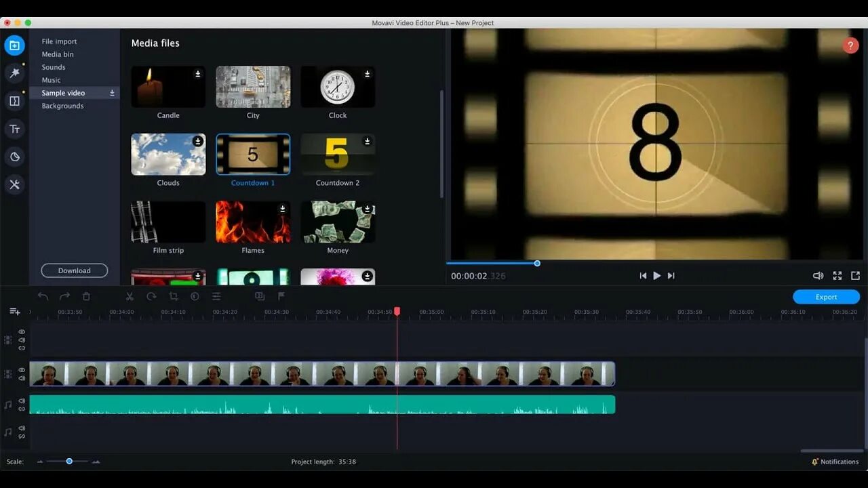Open the Stickers panel icon
Viewport: 868px width, 488px height.
click(14, 157)
